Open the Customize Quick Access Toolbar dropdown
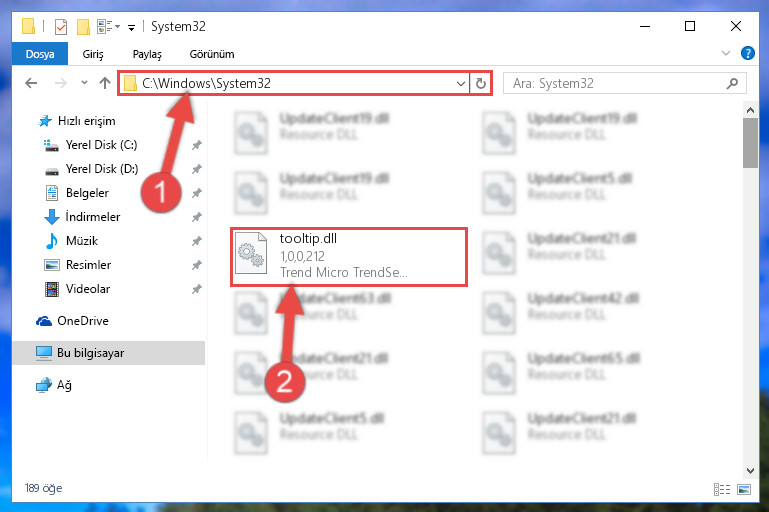 click(x=131, y=27)
